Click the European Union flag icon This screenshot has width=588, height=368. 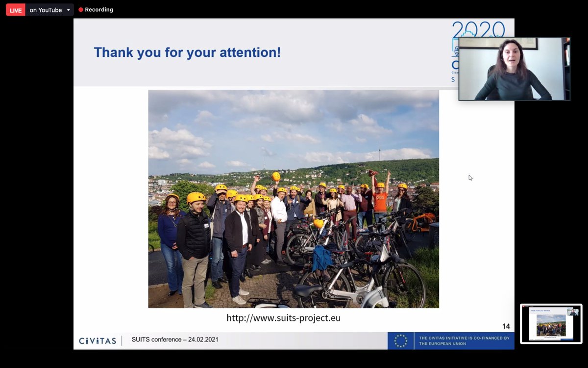tap(401, 341)
